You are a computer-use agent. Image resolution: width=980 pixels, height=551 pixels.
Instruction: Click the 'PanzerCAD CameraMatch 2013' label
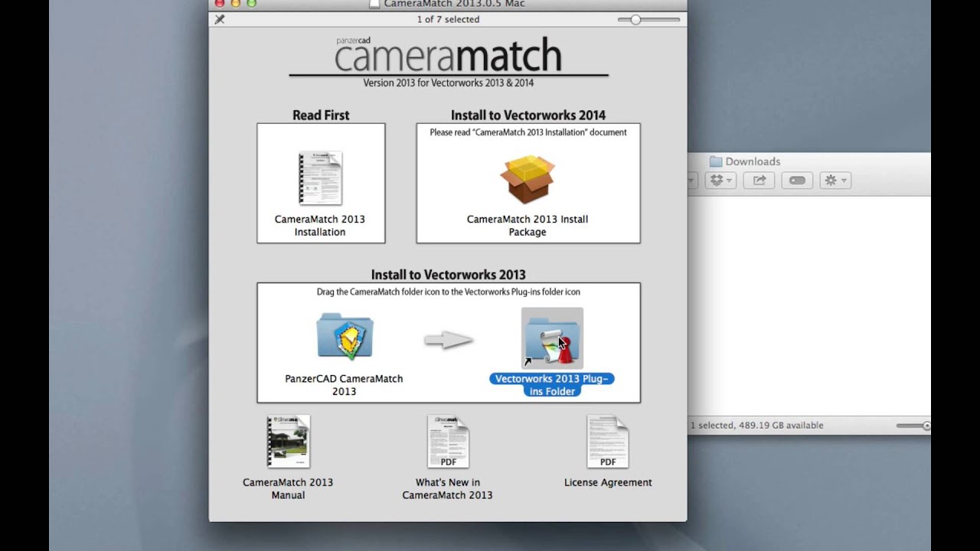pos(344,385)
